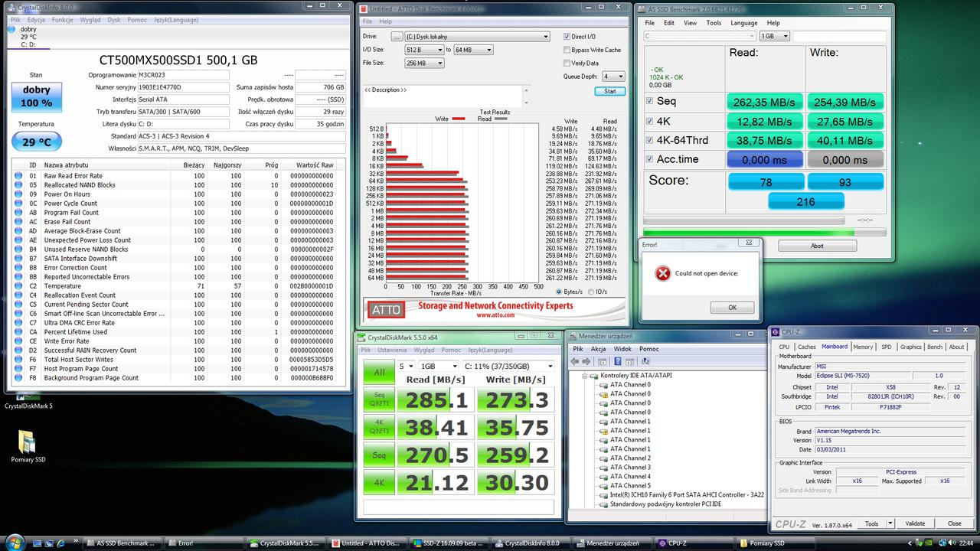This screenshot has height=551, width=980.
Task: Click the Percent Lifetime Used status circle
Action: [18, 332]
